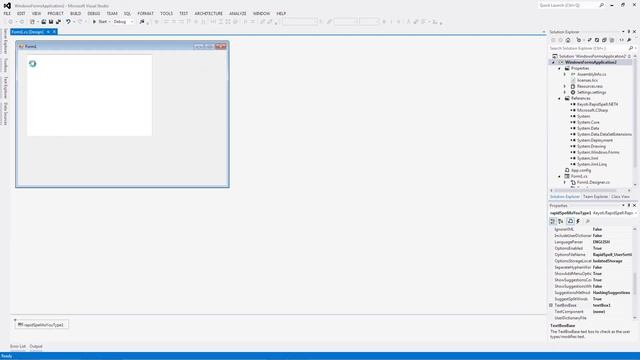Switch to the Team Explorer tab

[x=596, y=197]
